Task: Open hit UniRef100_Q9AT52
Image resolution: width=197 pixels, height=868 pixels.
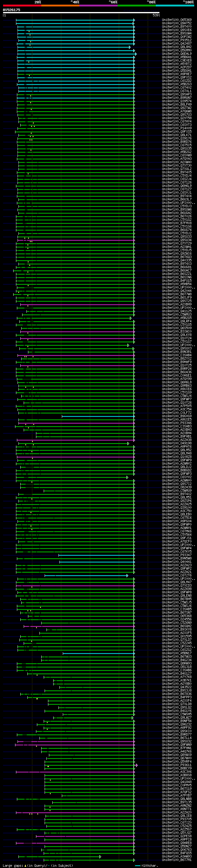Action: click(x=177, y=23)
